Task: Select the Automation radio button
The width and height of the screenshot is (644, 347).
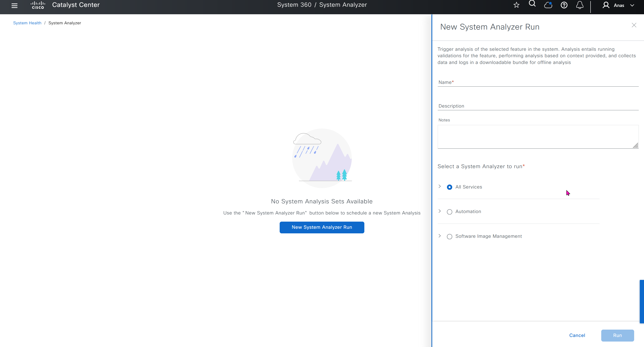Action: tap(449, 212)
